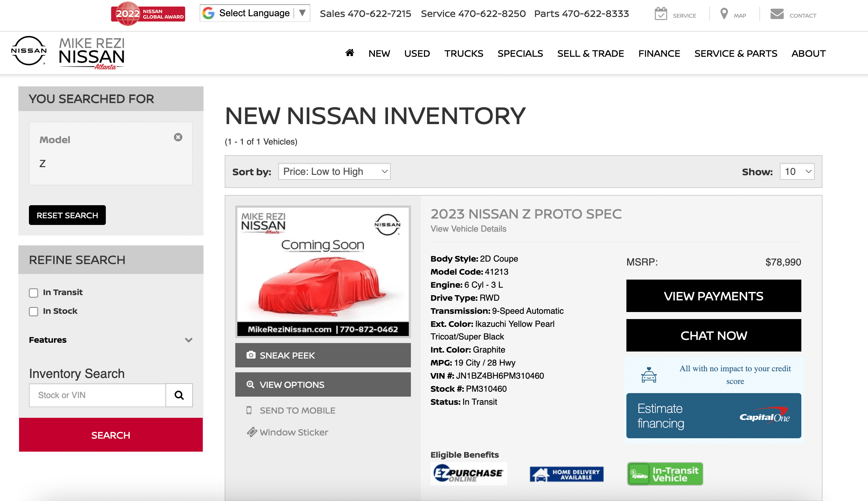Remove the Model Z filter
This screenshot has height=501, width=868.
click(x=178, y=137)
